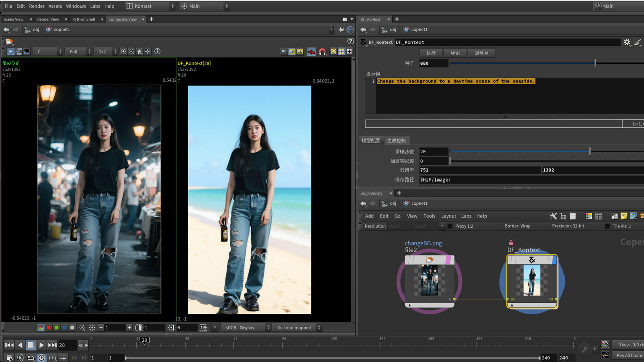Open the sRGB - Display dropdown
Viewport: 644px width, 362px height.
coord(246,327)
